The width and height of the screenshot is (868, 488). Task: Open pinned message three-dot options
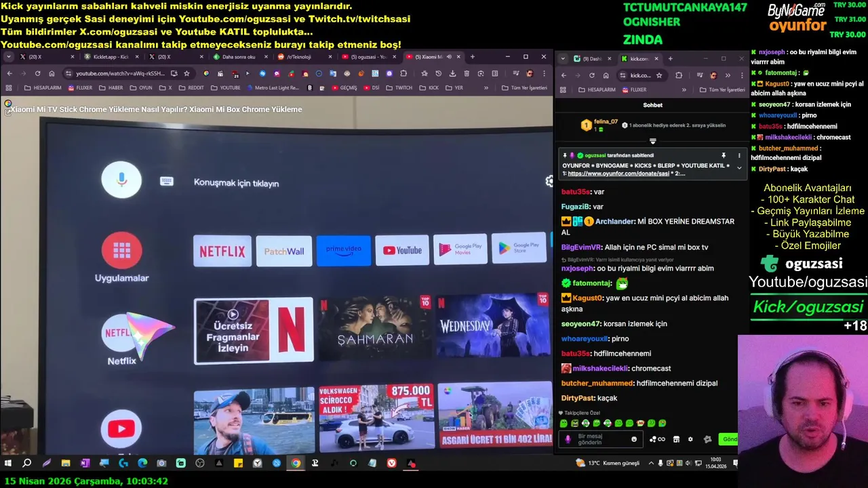(739, 156)
